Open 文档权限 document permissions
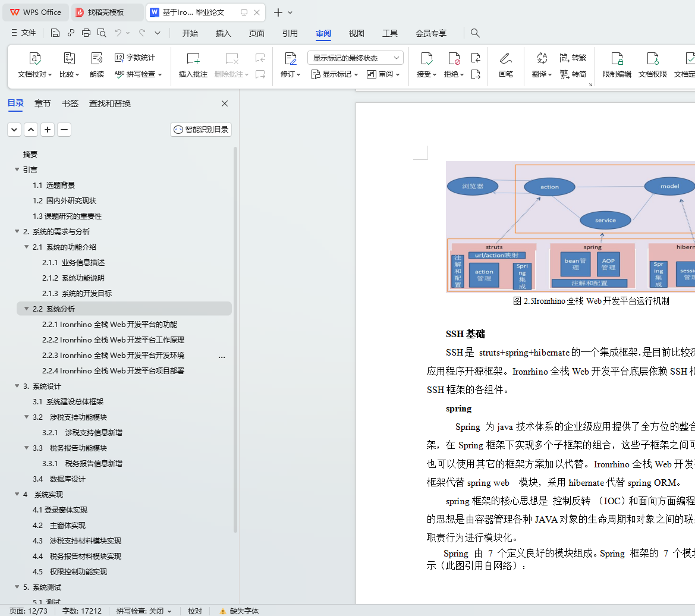Image resolution: width=695 pixels, height=616 pixels. [652, 58]
